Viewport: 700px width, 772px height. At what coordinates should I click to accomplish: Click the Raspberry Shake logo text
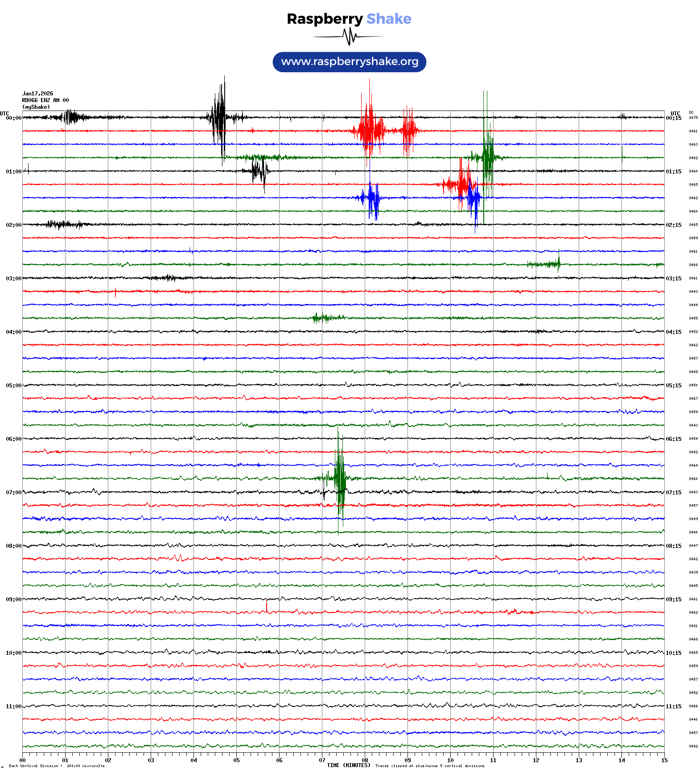[x=349, y=19]
